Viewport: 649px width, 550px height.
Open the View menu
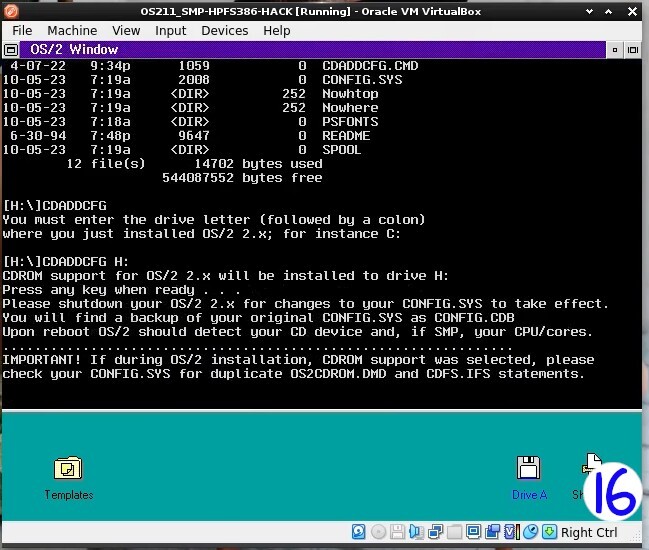coord(126,31)
